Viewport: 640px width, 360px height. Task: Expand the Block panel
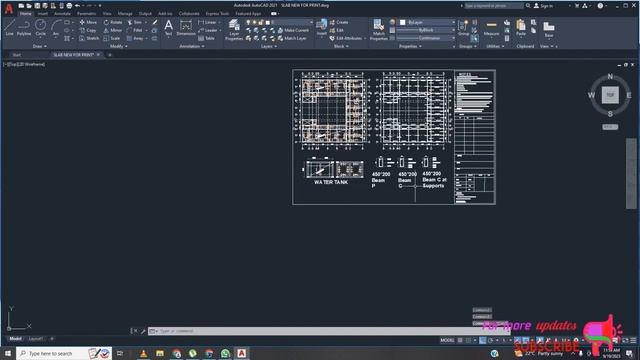coord(341,47)
